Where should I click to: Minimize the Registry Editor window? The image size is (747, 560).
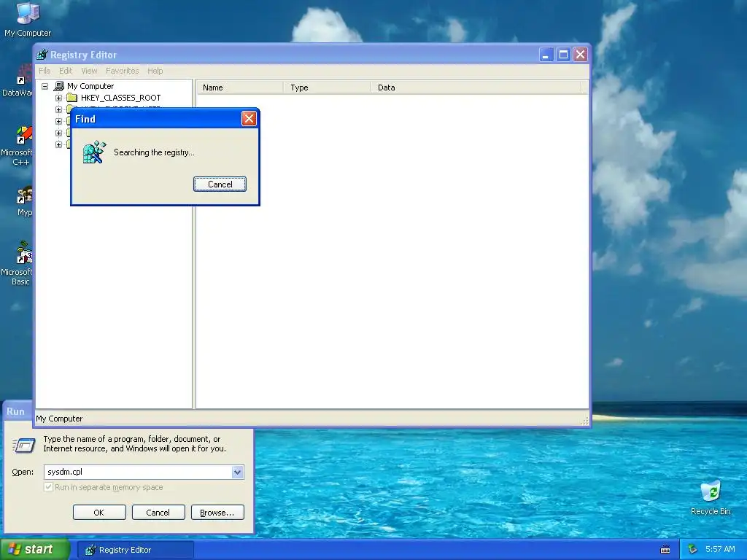546,55
